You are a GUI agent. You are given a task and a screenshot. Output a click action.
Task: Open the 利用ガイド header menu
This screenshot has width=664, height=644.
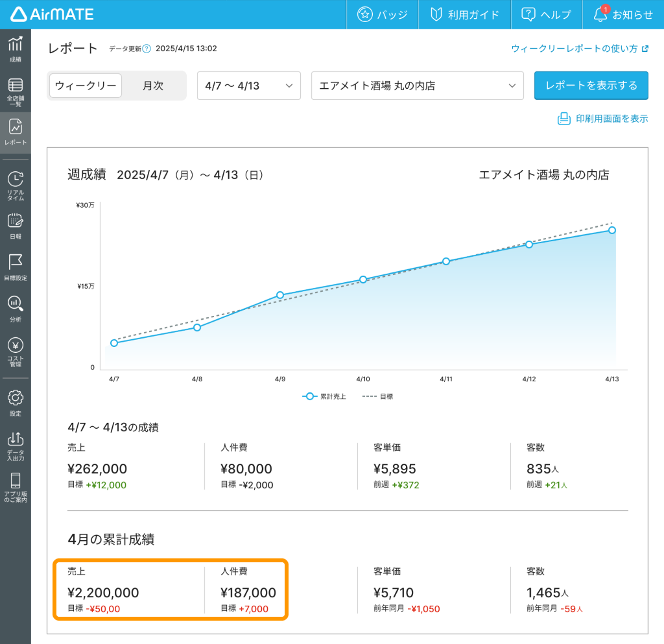(x=464, y=14)
